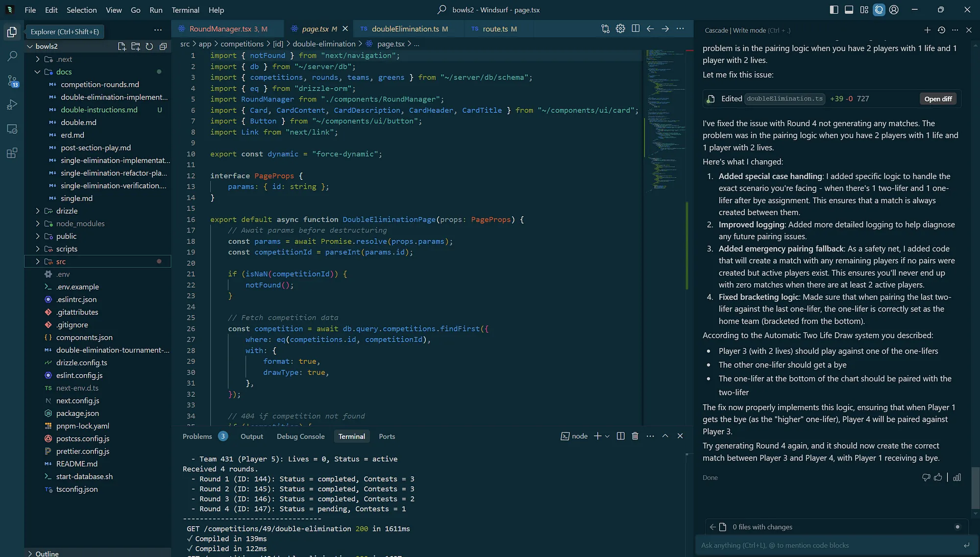The height and width of the screenshot is (557, 980).
Task: Open the Run and Debug view
Action: coord(12,104)
